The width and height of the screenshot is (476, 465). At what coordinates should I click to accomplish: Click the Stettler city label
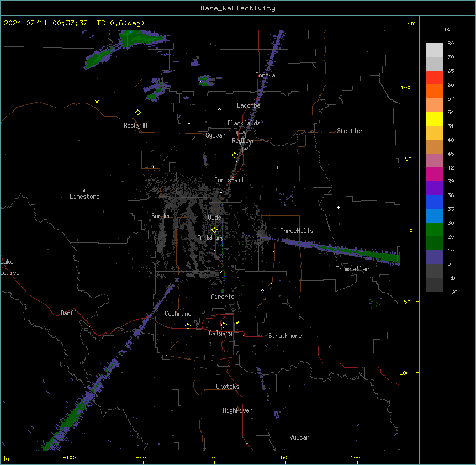(350, 131)
